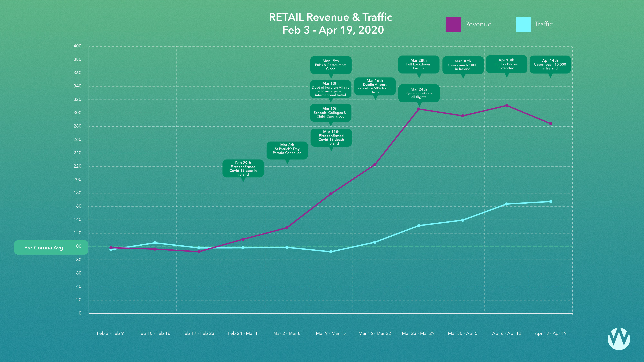This screenshot has height=362, width=644.
Task: Select the Apr 14th cases reach 10,000 callout
Action: pos(550,64)
